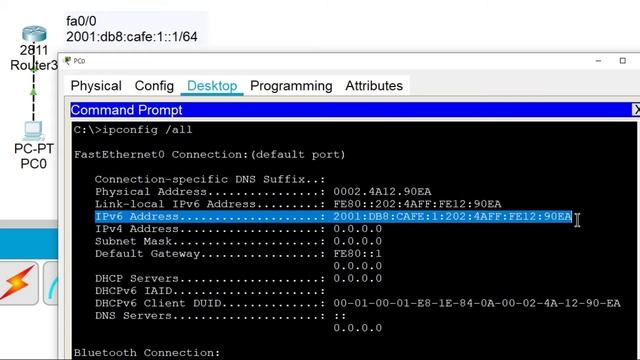640x360 pixels.
Task: Click the FastEthernet0 Connection heading line
Action: click(209, 155)
